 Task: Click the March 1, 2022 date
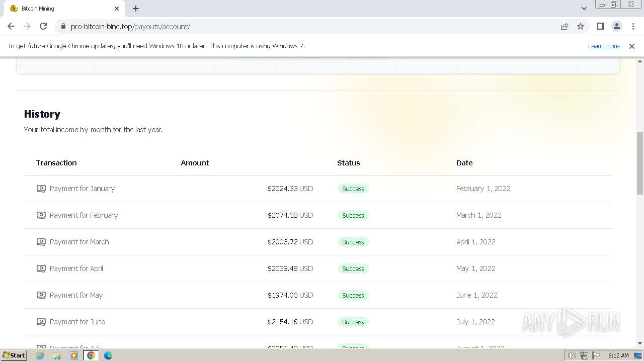click(x=479, y=215)
